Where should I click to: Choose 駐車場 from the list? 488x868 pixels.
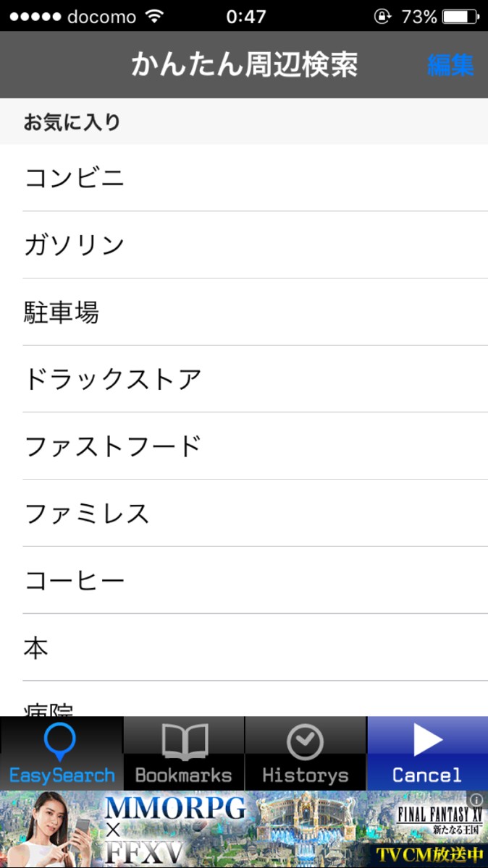click(62, 312)
